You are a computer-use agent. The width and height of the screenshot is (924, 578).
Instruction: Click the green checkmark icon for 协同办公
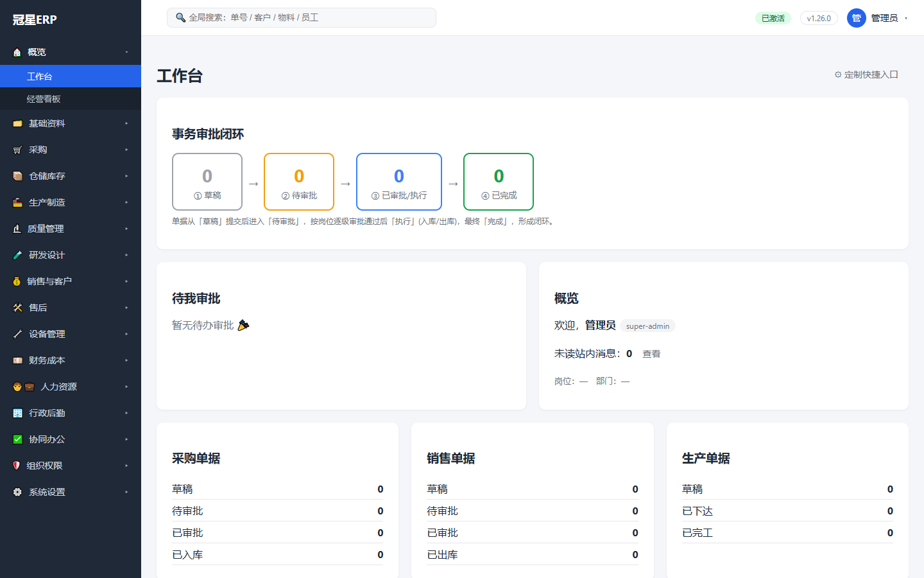(x=17, y=439)
